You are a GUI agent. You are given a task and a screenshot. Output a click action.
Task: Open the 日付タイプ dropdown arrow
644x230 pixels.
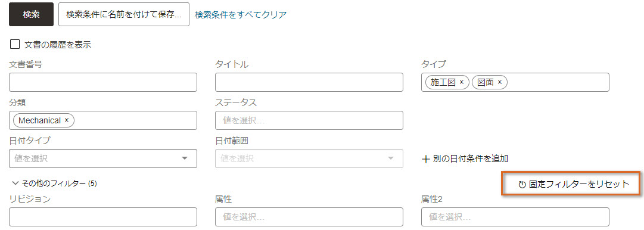185,158
